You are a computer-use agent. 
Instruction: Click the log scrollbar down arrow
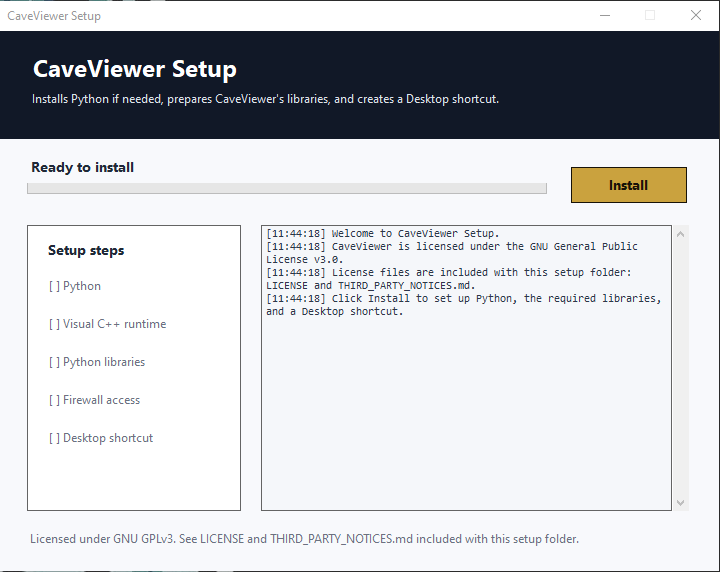point(681,503)
